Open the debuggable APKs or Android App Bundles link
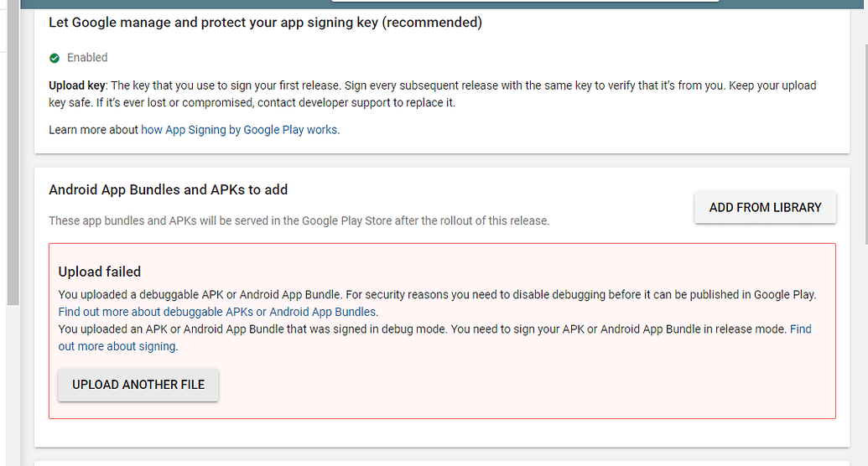868x466 pixels. tap(217, 312)
